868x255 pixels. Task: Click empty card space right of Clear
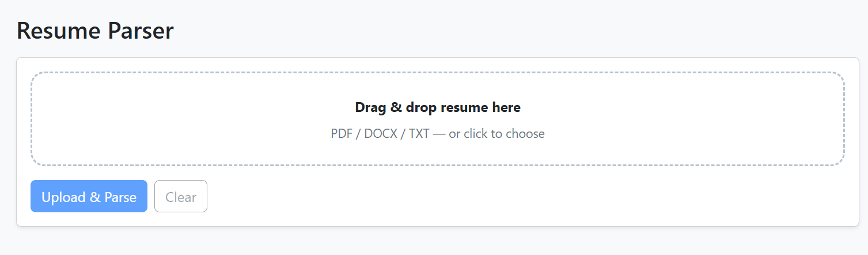tap(518, 197)
